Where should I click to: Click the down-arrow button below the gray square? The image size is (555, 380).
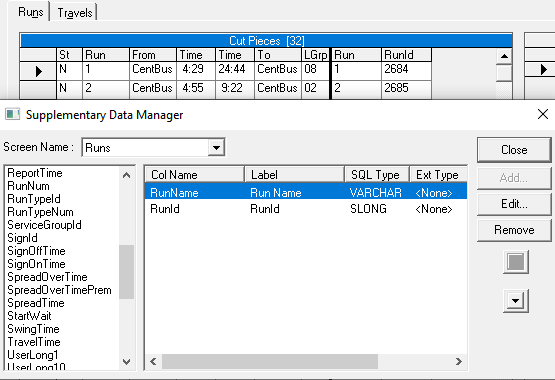coord(516,301)
